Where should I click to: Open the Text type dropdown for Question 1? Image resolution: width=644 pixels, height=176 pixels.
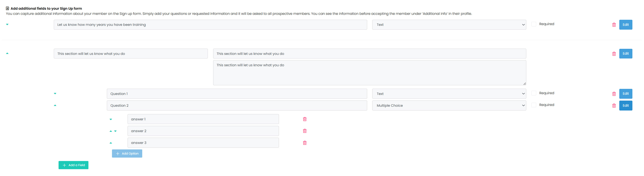pos(449,94)
